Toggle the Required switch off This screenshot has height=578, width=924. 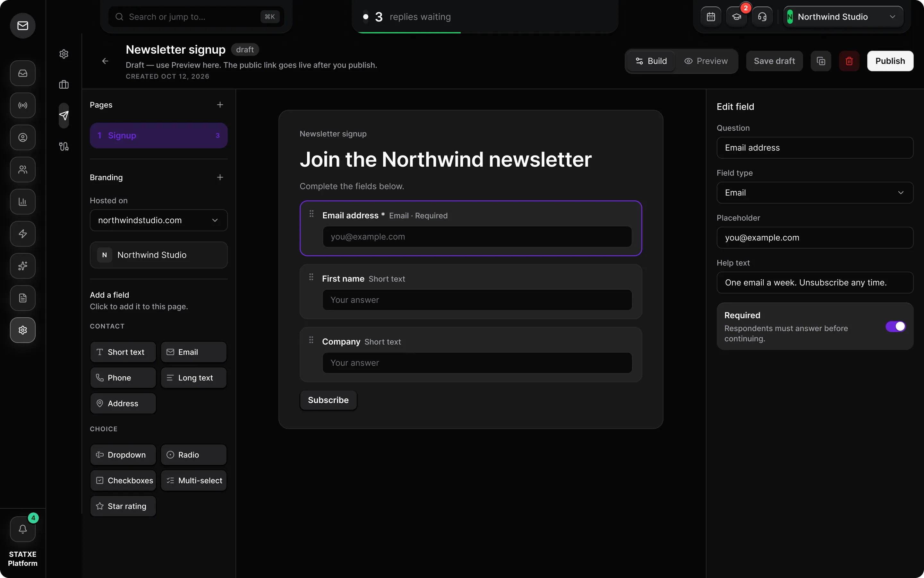pyautogui.click(x=895, y=326)
